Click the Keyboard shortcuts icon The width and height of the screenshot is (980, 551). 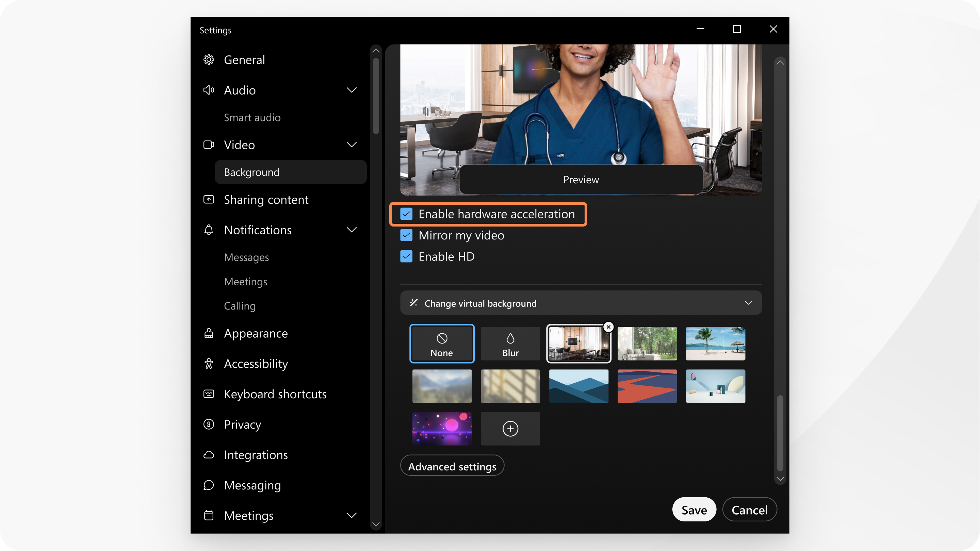tap(209, 394)
